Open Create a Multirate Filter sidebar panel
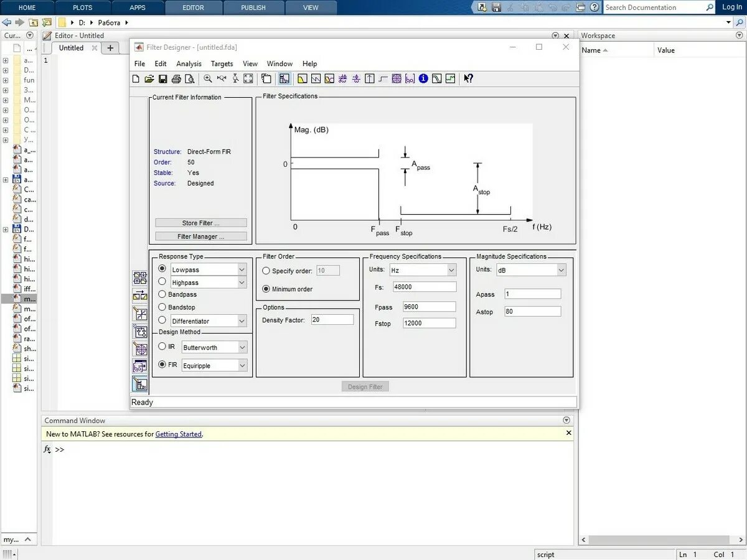Viewport: 747px width, 560px height. [x=140, y=278]
